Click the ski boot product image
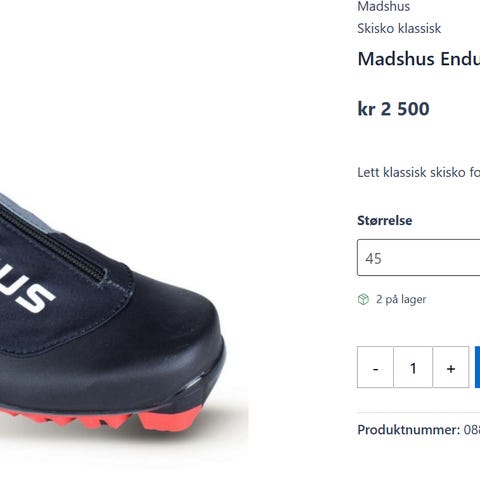 (113, 312)
